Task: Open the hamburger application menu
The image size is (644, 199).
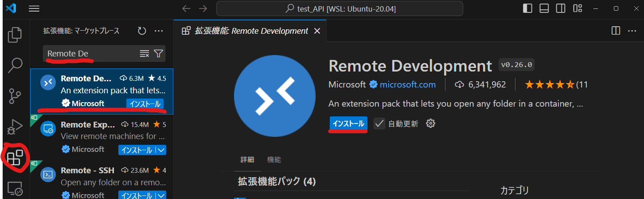Action: click(34, 8)
